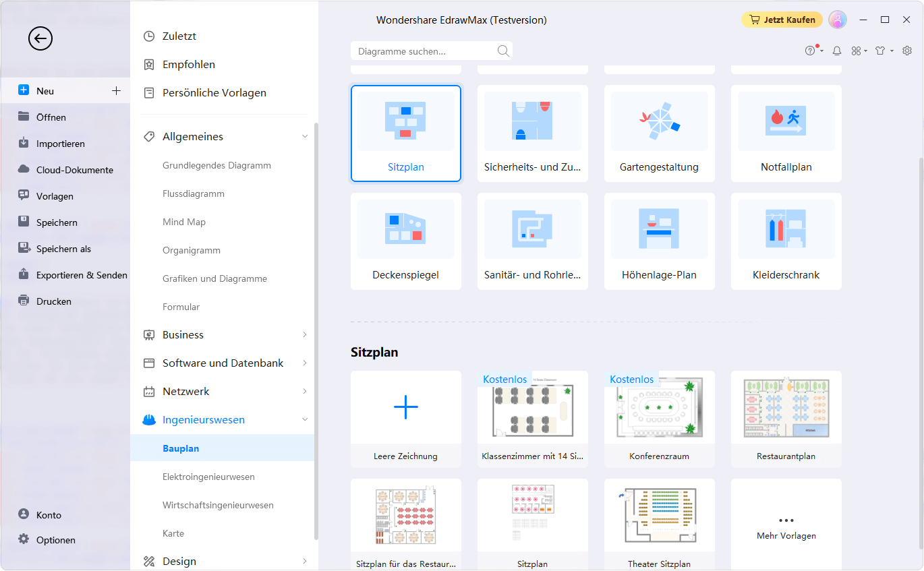Click the Business briefcase icon
924x571 pixels.
[x=149, y=334]
